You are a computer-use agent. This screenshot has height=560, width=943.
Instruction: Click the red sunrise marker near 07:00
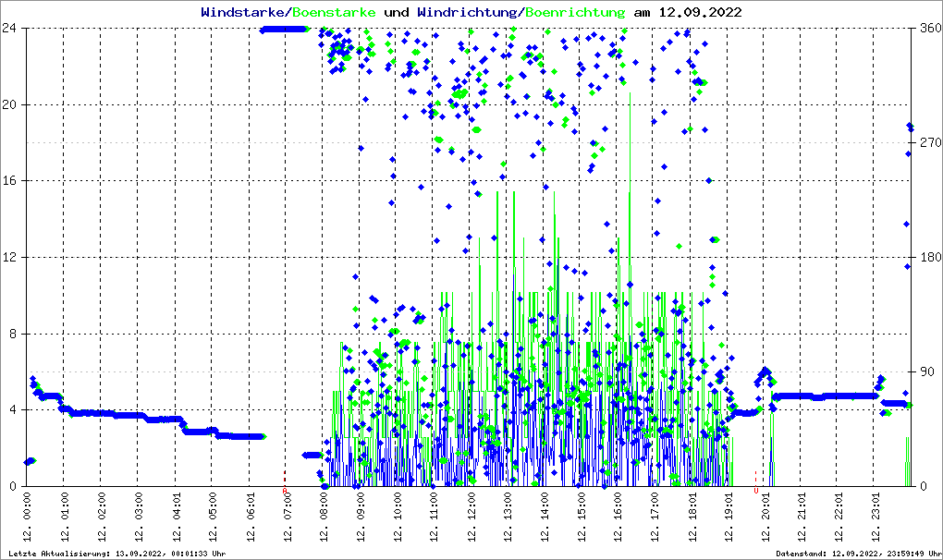pyautogui.click(x=285, y=483)
